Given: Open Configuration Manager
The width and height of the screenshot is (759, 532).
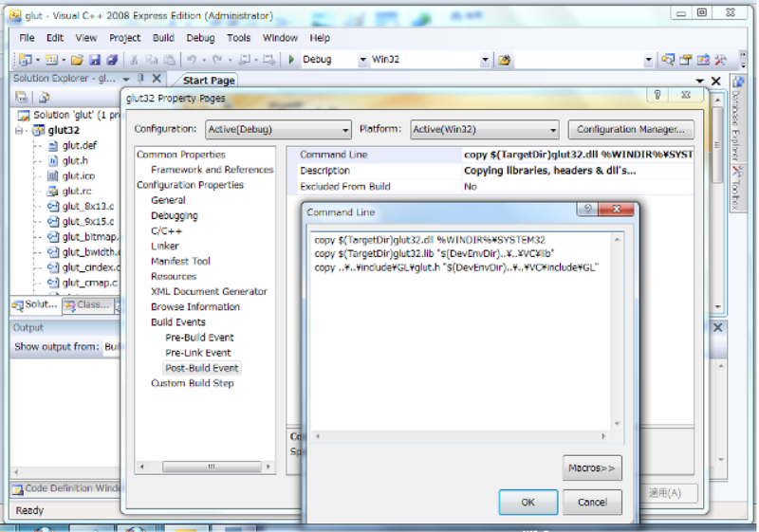Looking at the screenshot, I should 630,130.
